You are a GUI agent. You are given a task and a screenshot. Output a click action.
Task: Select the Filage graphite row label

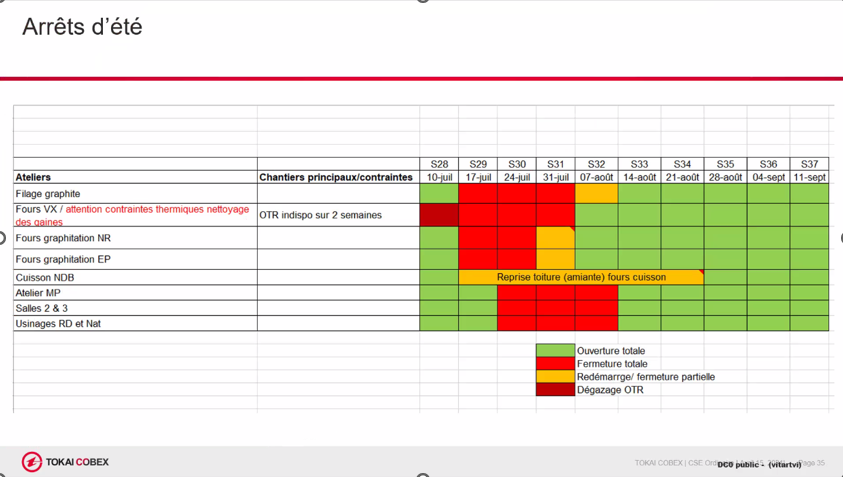134,193
